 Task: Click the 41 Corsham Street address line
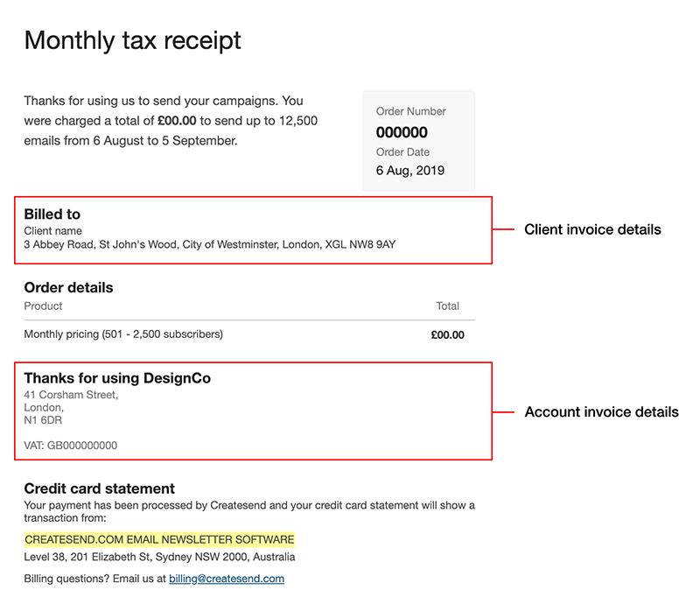tap(71, 395)
